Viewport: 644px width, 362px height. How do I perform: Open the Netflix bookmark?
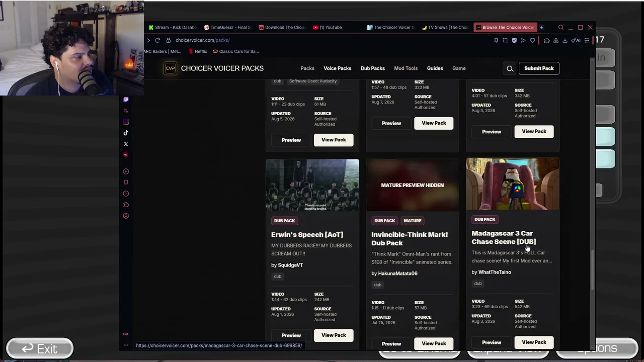pos(198,51)
